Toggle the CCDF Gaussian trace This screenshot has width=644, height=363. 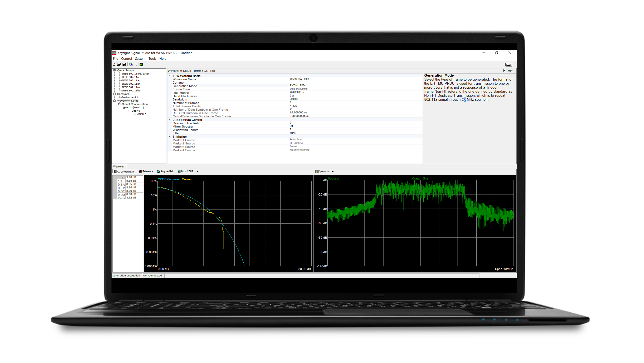pyautogui.click(x=124, y=172)
